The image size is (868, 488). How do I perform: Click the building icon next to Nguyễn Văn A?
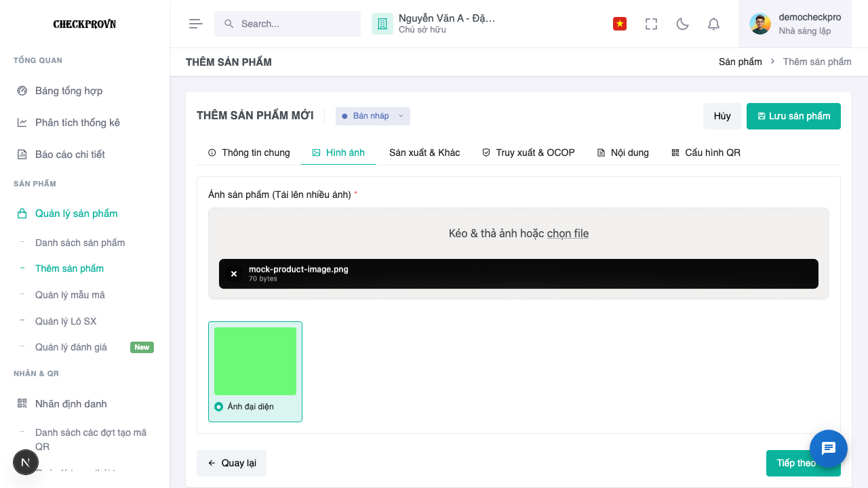tap(382, 24)
